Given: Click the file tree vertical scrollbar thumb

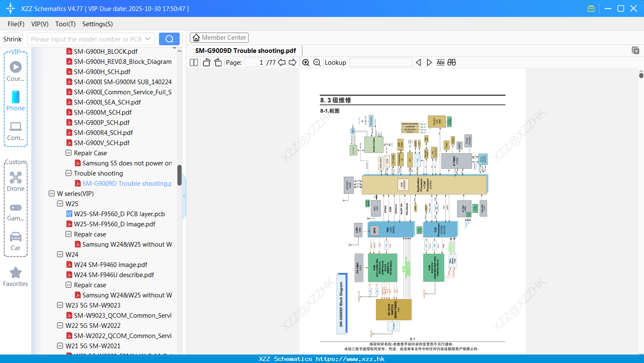Looking at the screenshot, I should pyautogui.click(x=179, y=175).
